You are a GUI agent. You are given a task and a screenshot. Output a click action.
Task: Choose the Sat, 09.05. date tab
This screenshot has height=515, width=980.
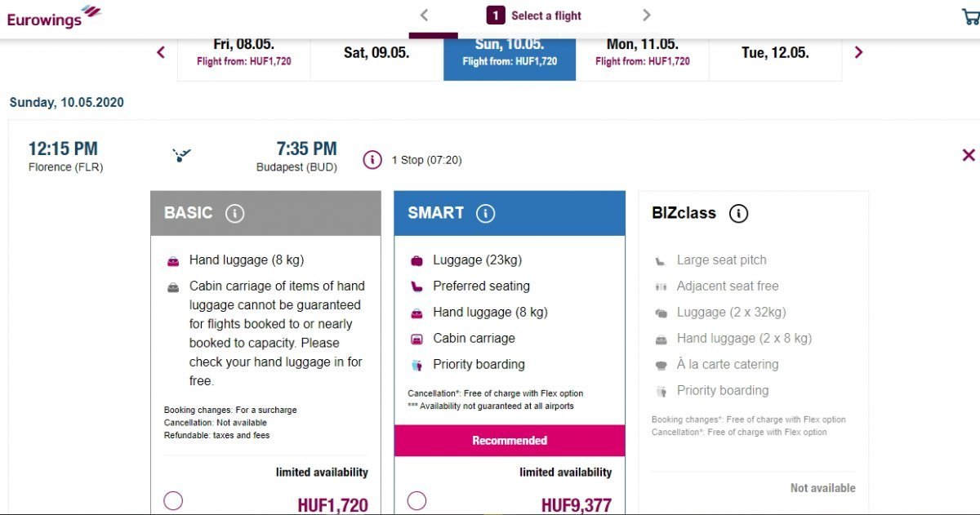pyautogui.click(x=376, y=53)
